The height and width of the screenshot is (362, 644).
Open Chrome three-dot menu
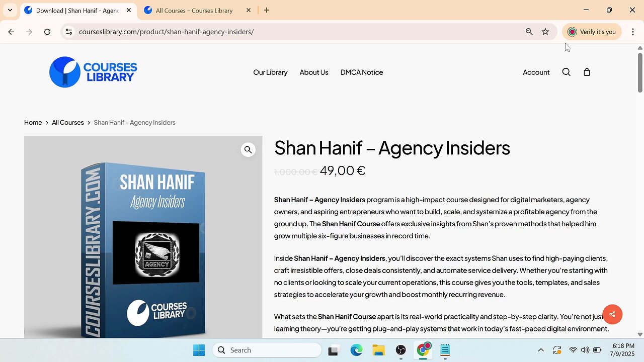pos(632,32)
